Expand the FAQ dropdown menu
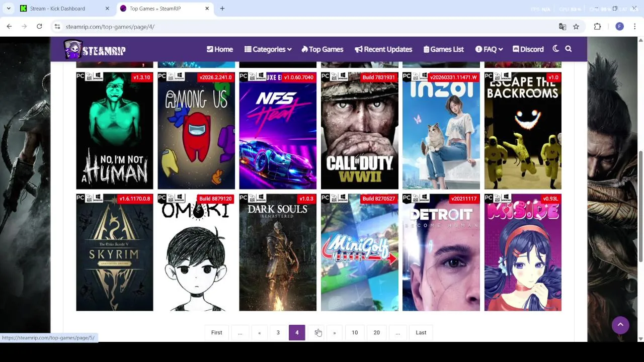The width and height of the screenshot is (644, 362). (x=489, y=49)
